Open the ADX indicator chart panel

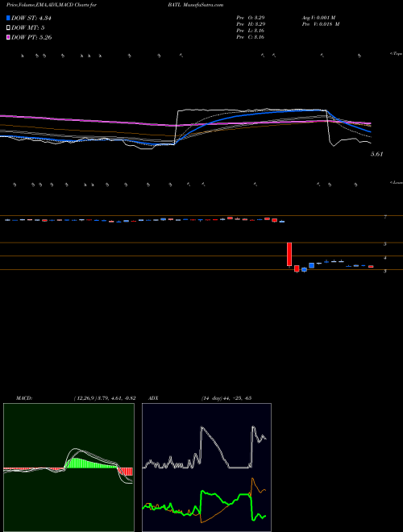(206, 468)
